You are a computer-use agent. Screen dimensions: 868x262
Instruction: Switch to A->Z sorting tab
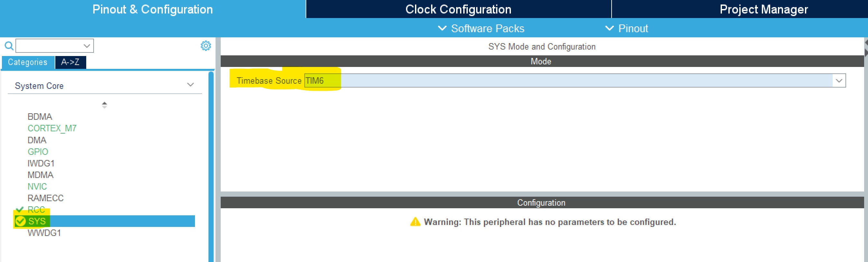(70, 62)
